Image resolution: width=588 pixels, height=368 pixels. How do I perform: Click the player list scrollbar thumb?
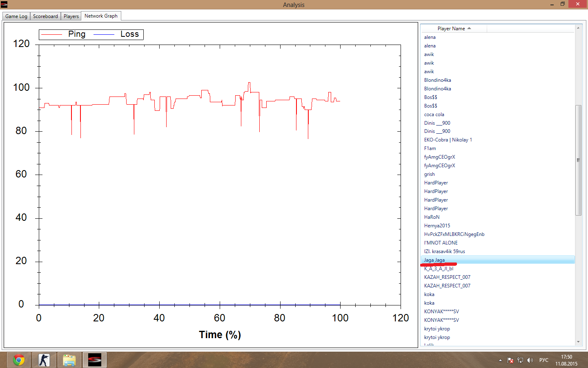click(578, 160)
